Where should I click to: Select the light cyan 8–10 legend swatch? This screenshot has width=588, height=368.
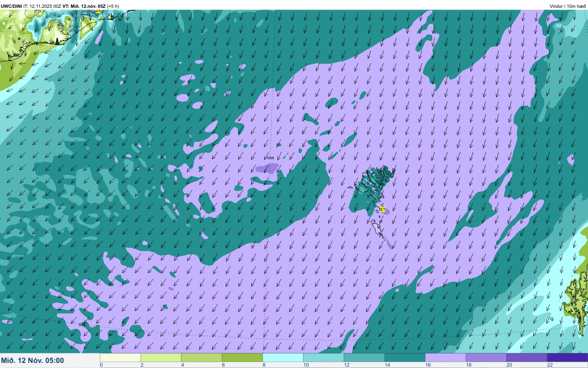click(x=283, y=357)
